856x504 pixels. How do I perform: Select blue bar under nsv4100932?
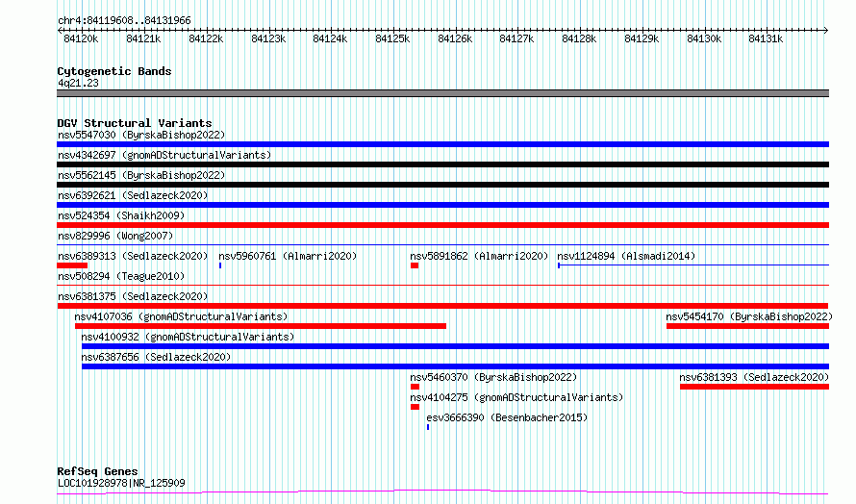455,346
